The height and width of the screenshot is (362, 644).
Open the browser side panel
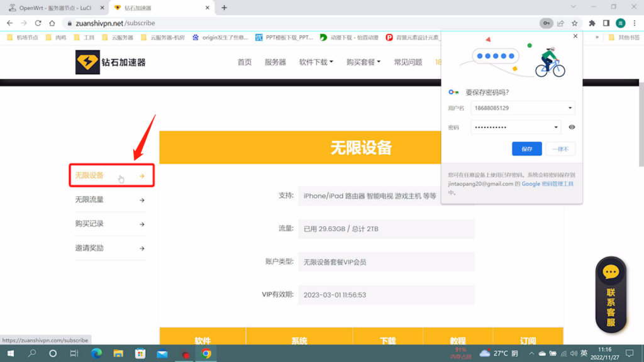coord(606,23)
